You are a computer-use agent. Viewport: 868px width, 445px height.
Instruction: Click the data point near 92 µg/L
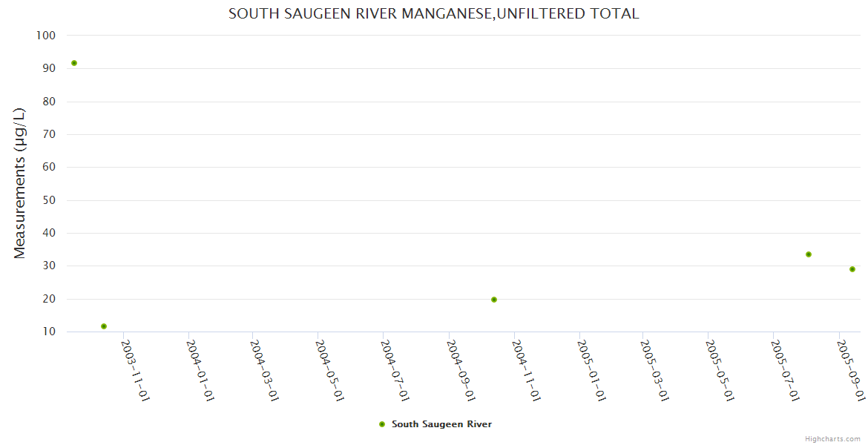point(74,63)
